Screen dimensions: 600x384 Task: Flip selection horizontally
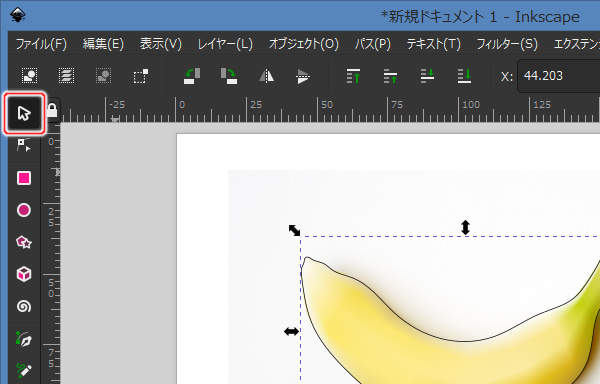tap(266, 76)
